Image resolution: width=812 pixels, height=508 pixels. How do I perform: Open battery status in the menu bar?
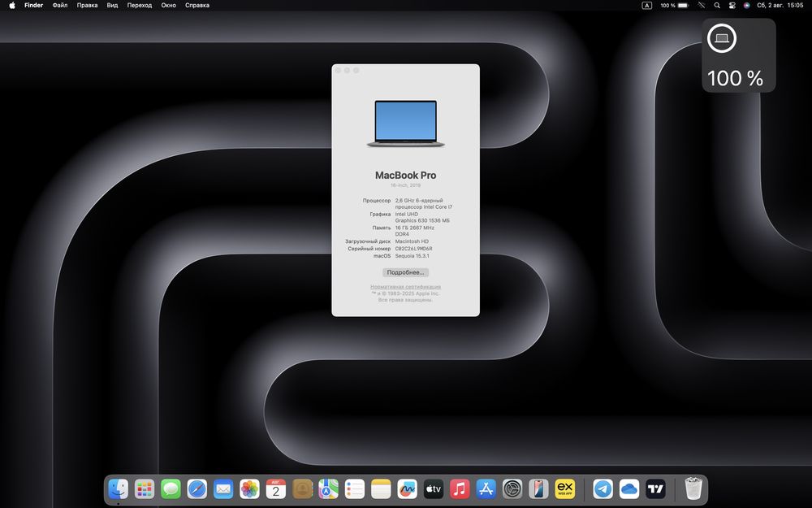click(x=674, y=5)
